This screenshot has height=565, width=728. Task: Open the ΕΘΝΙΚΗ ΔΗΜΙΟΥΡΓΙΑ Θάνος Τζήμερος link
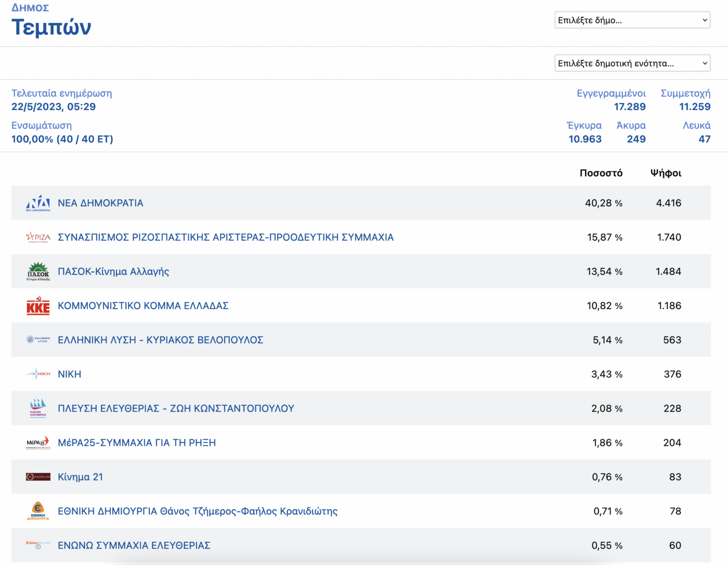point(198,511)
